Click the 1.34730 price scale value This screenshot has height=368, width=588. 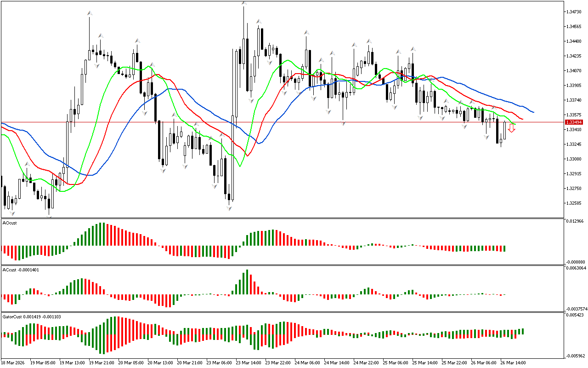coord(574,11)
